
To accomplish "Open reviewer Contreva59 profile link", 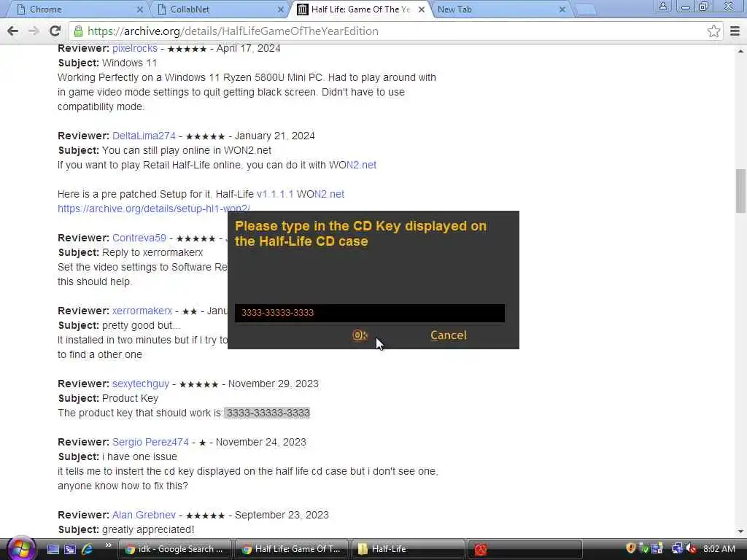I will pyautogui.click(x=139, y=238).
